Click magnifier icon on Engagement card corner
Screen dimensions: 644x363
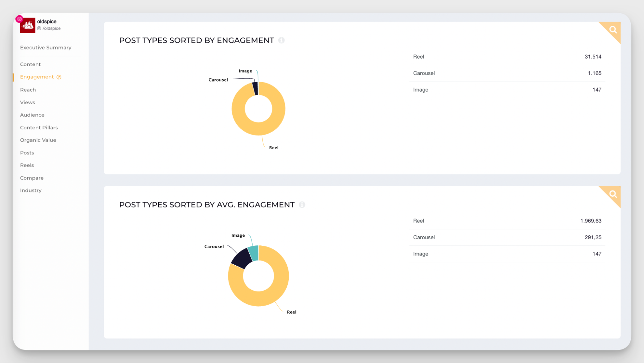tap(613, 30)
